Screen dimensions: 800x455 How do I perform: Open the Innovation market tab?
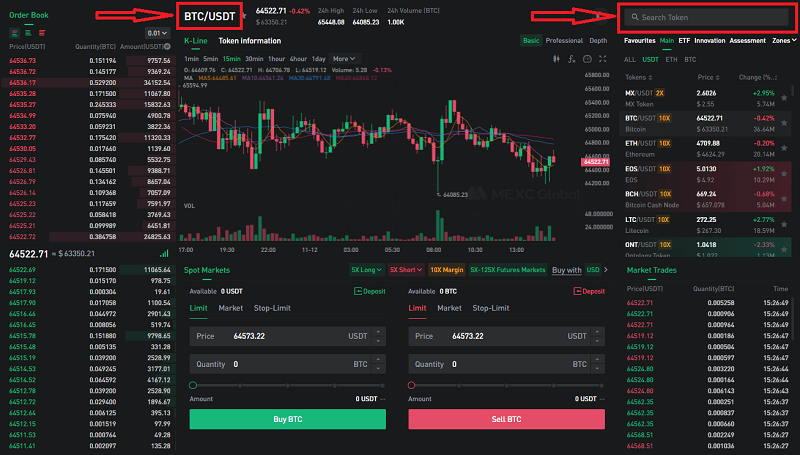(710, 40)
